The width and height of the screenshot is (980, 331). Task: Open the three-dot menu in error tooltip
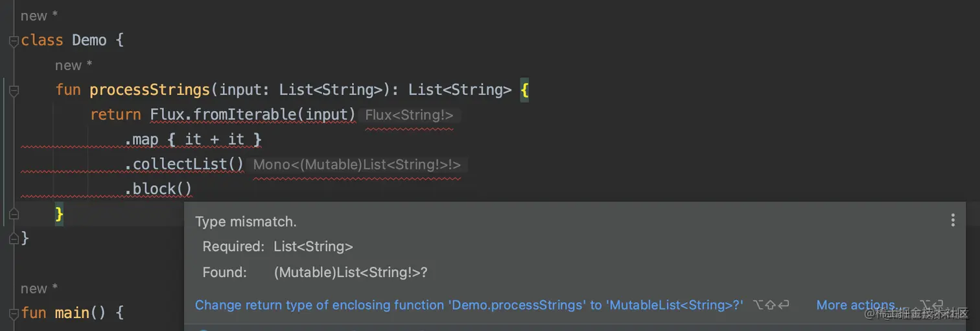[x=952, y=221]
